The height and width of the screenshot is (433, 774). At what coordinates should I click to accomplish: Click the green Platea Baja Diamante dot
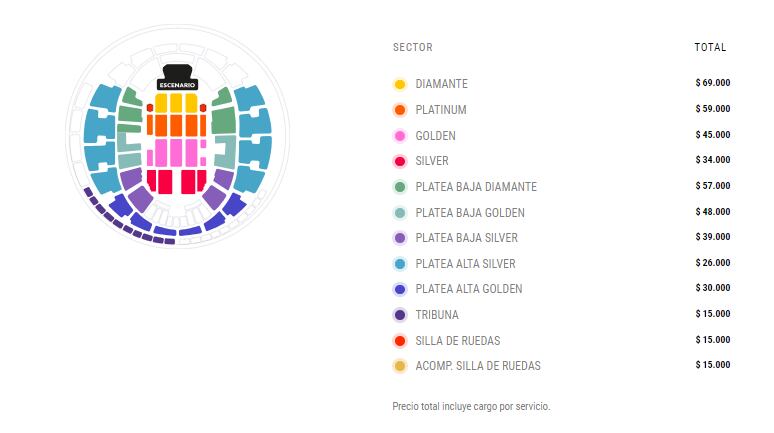click(400, 187)
